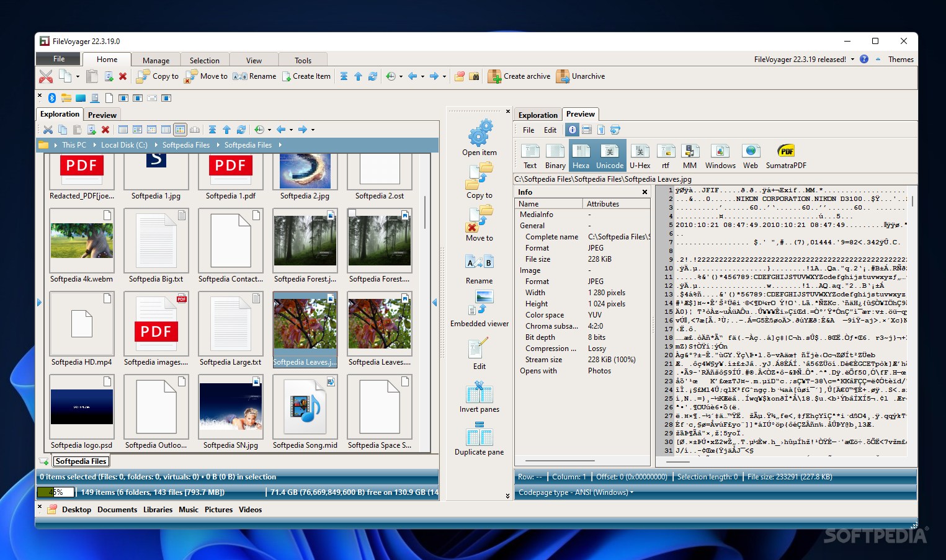Select the Unicode viewer mode
The width and height of the screenshot is (946, 560).
pyautogui.click(x=610, y=156)
